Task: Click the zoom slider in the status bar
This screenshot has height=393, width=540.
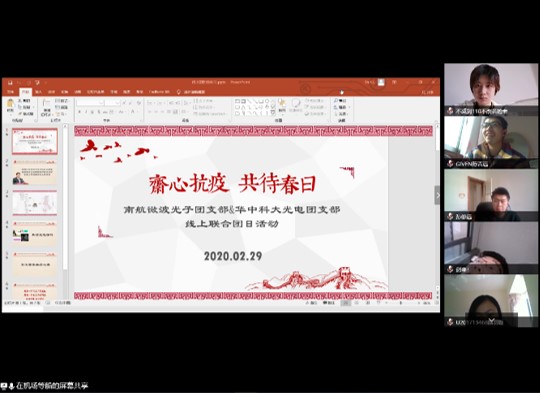Action: (401, 303)
